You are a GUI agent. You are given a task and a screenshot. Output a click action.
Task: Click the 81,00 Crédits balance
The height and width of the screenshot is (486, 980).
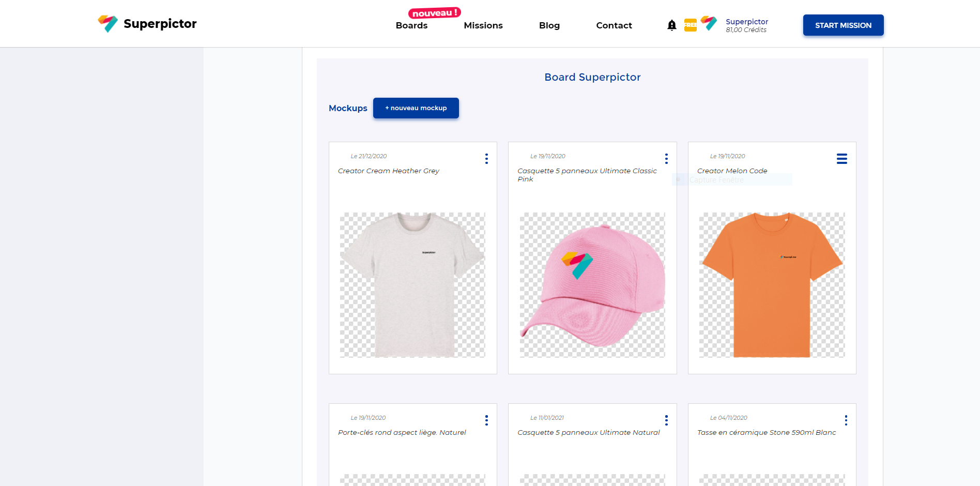tap(746, 30)
